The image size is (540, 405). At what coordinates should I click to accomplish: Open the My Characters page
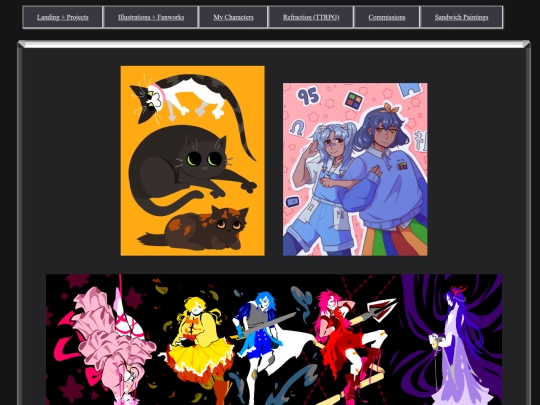point(233,17)
